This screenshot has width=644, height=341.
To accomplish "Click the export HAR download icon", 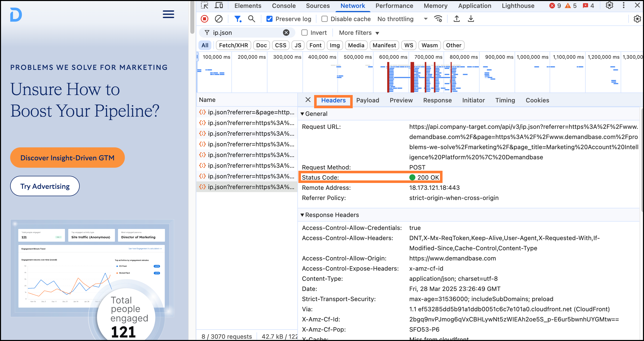I will tap(471, 19).
